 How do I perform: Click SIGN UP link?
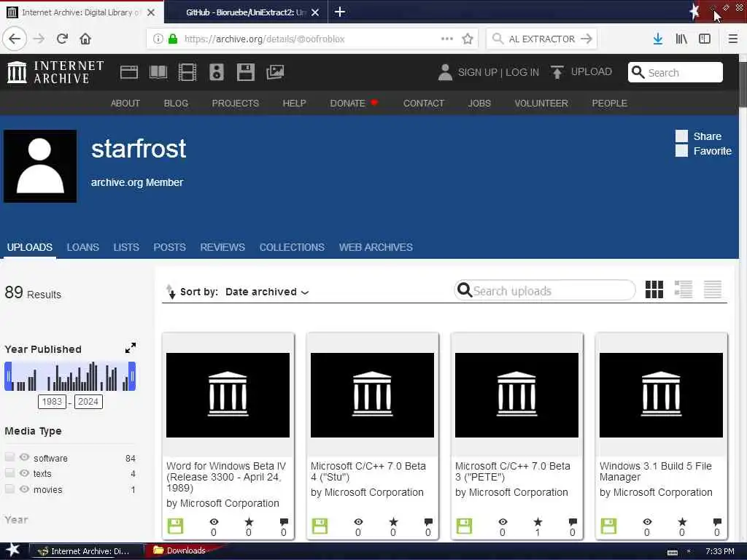coord(477,72)
